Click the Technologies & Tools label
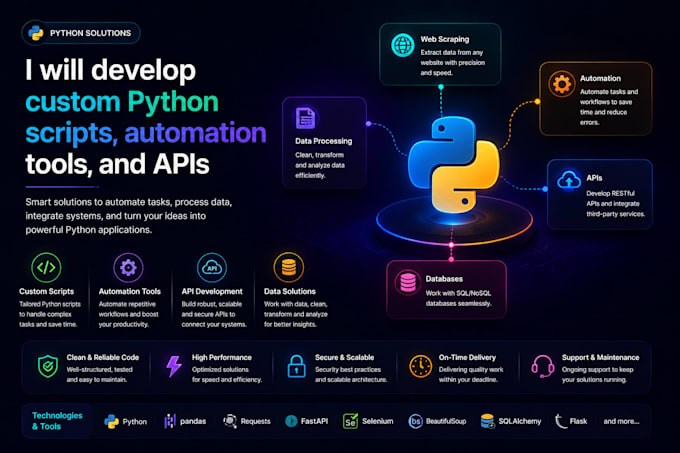This screenshot has height=453, width=680. point(57,421)
